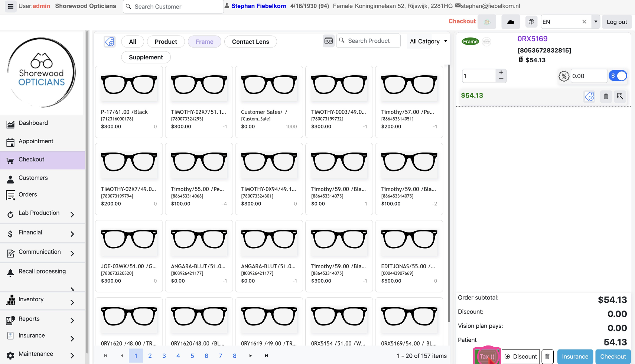Screen dimensions: 635x364
Task: Click the add price tag icon above product grid
Action: click(110, 42)
